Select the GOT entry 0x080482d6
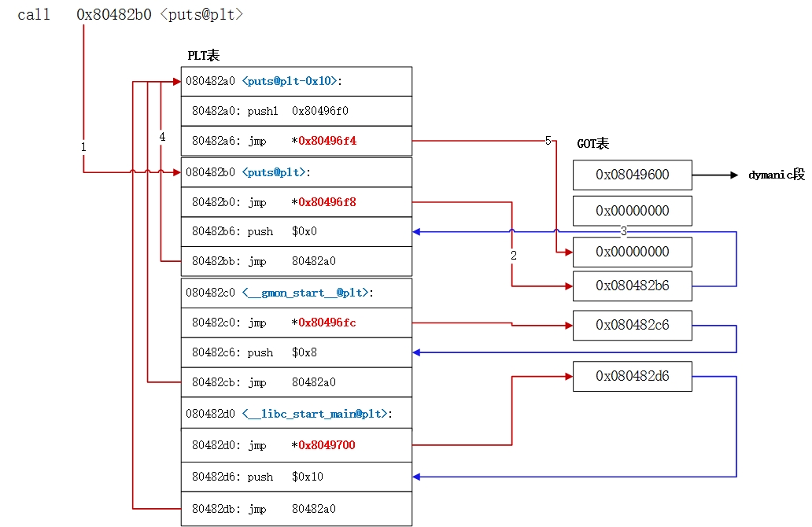Viewport: 812px width, 527px height. click(633, 376)
